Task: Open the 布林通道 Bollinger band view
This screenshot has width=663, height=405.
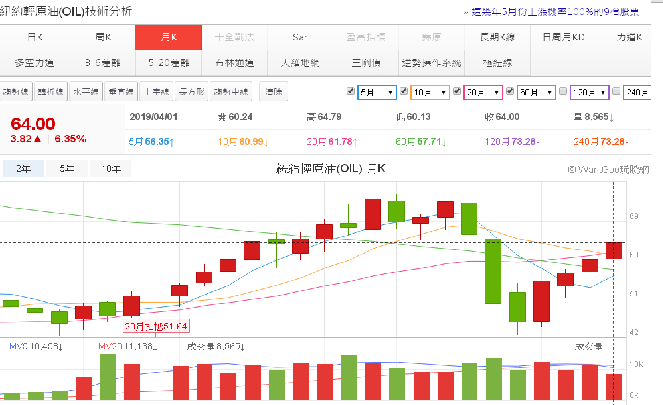Action: click(234, 62)
